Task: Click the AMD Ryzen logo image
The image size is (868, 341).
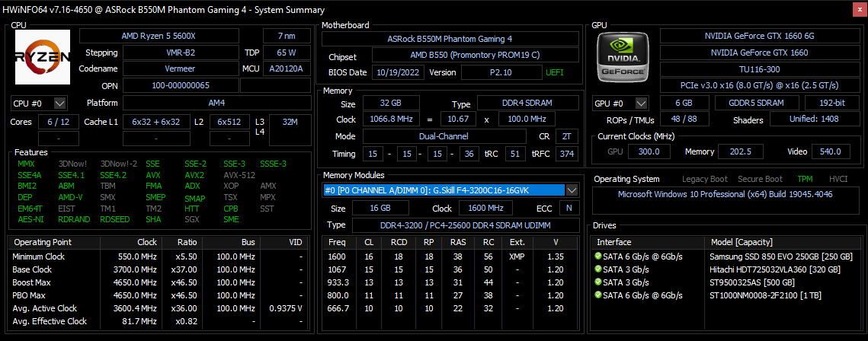Action: point(42,57)
